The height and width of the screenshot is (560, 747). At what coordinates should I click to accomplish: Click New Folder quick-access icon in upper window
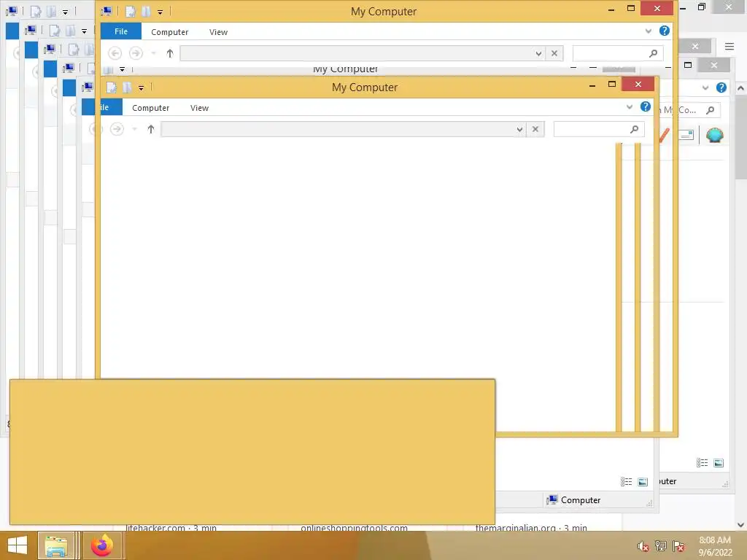(x=146, y=12)
